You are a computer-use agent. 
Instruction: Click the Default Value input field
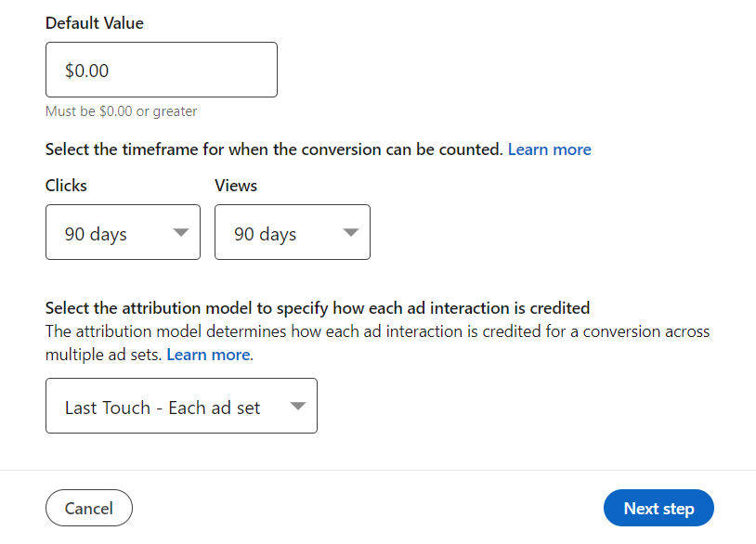162,70
